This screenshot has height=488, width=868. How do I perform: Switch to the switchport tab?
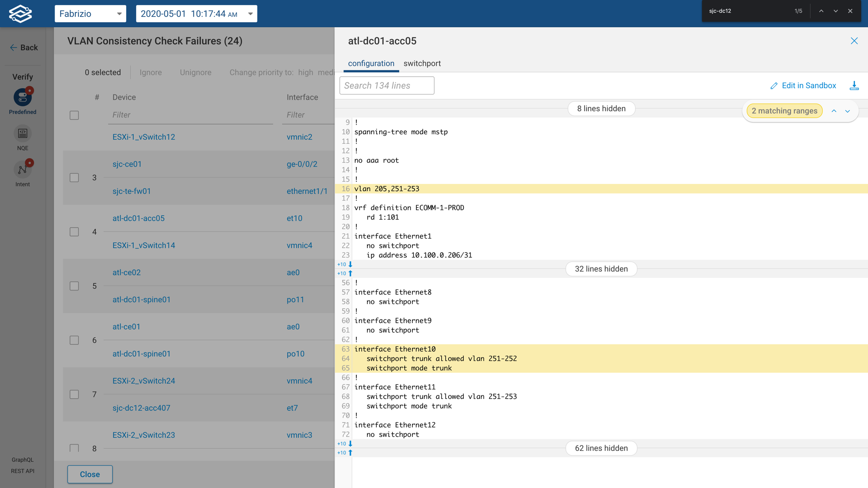click(422, 63)
